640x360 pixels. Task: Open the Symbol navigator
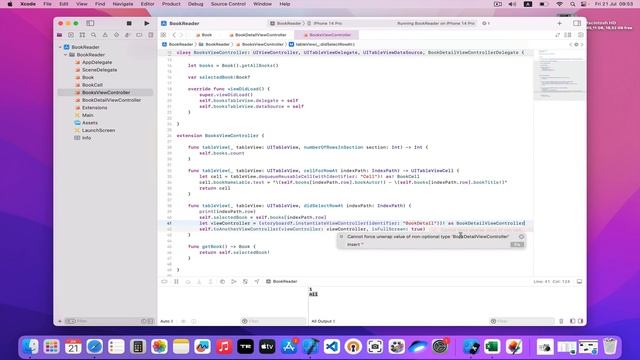[82, 35]
